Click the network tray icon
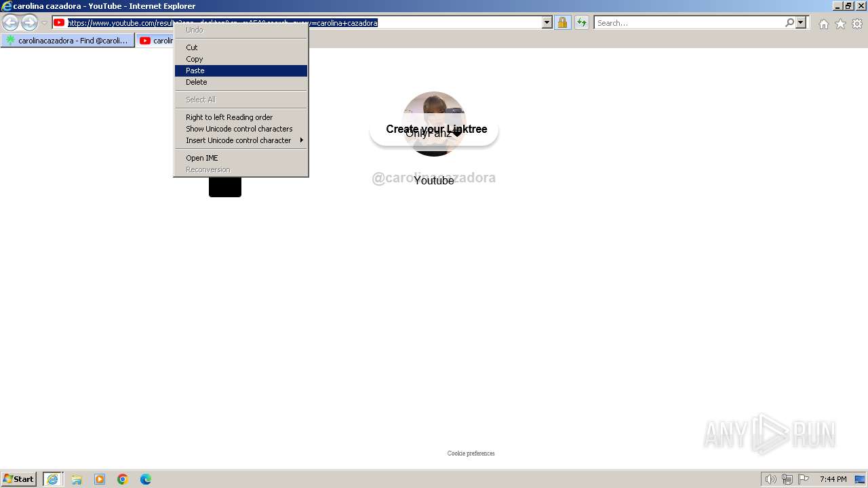The width and height of the screenshot is (868, 488). pos(787,479)
